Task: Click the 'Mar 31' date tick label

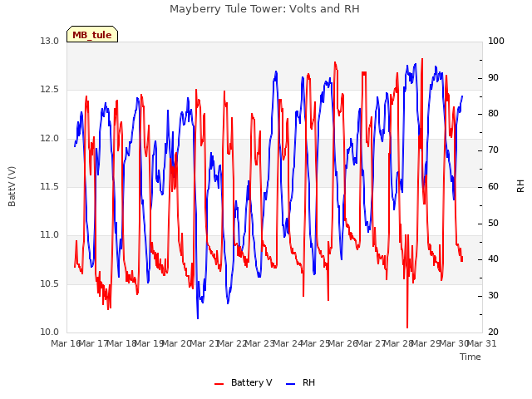Action: tap(482, 343)
